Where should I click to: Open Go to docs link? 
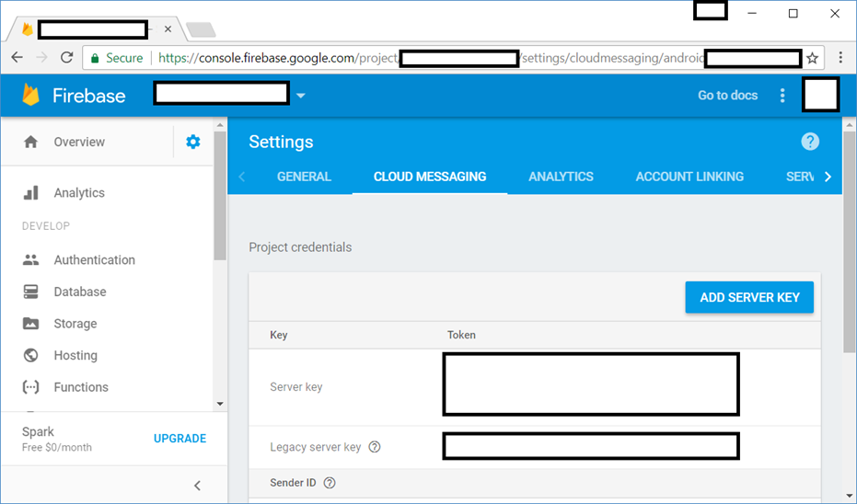pos(727,95)
